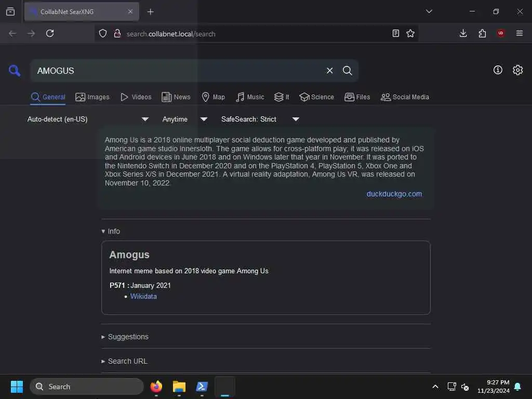Open Firefox View tab list icon

(x=10, y=11)
